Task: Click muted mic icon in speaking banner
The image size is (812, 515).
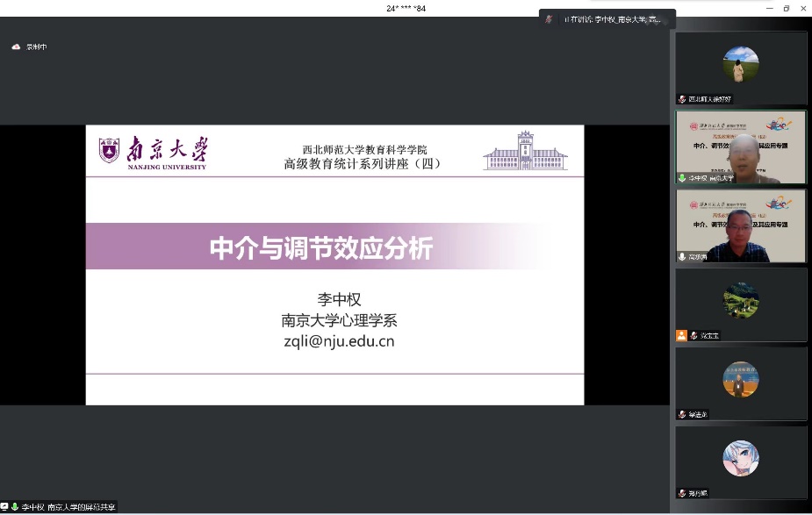Action: coord(550,18)
